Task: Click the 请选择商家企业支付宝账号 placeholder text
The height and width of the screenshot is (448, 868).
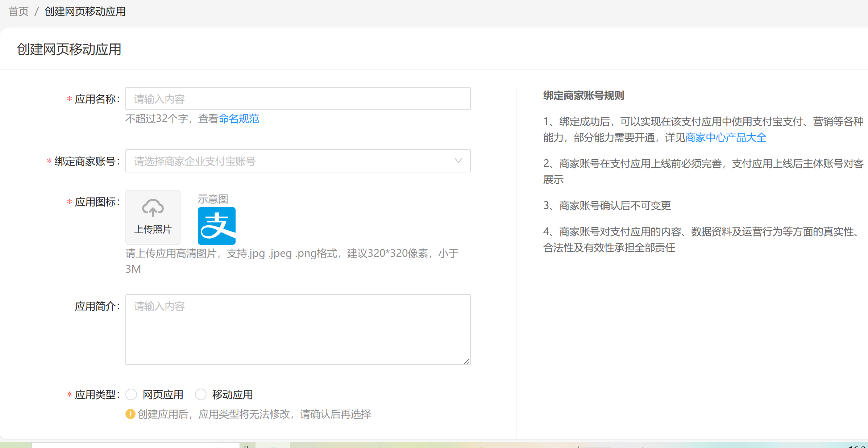Action: pos(195,161)
